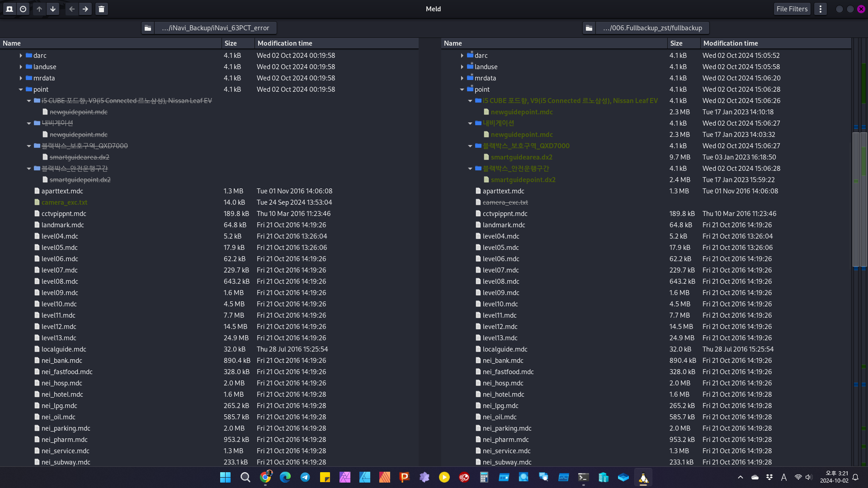
Task: Collapse the point folder in left pane
Action: tap(21, 89)
